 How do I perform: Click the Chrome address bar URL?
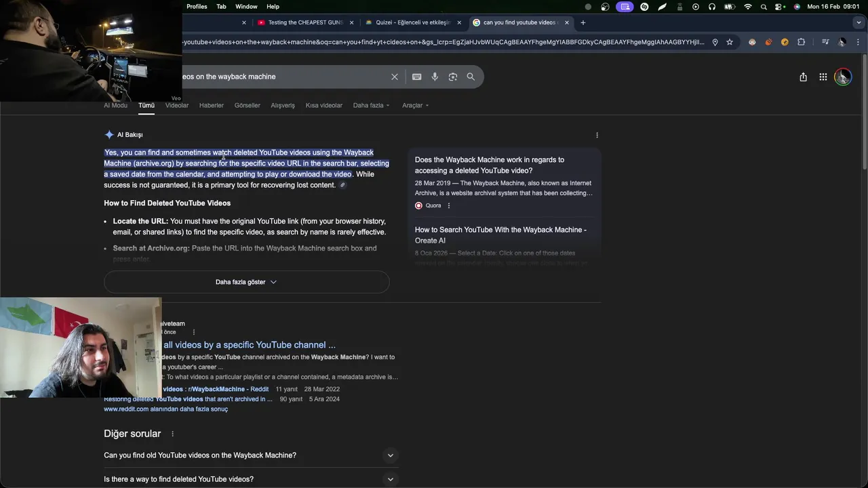coord(444,42)
